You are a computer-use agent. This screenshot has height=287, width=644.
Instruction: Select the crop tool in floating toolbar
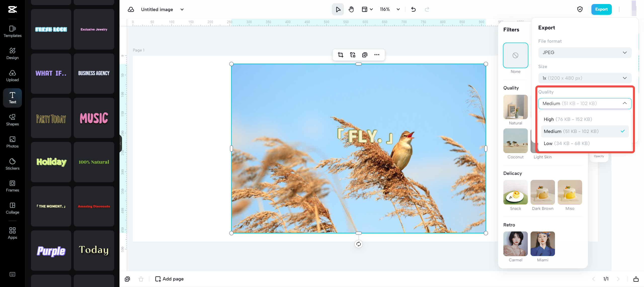(341, 55)
